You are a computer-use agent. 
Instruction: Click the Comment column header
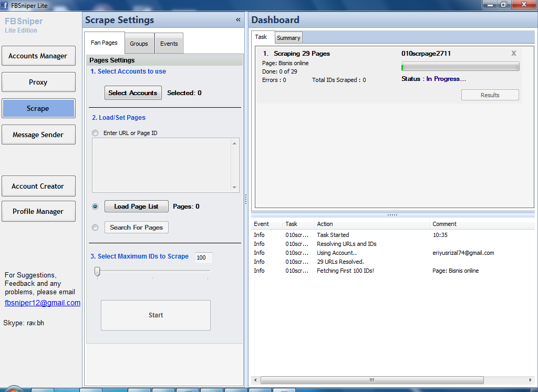(x=482, y=224)
